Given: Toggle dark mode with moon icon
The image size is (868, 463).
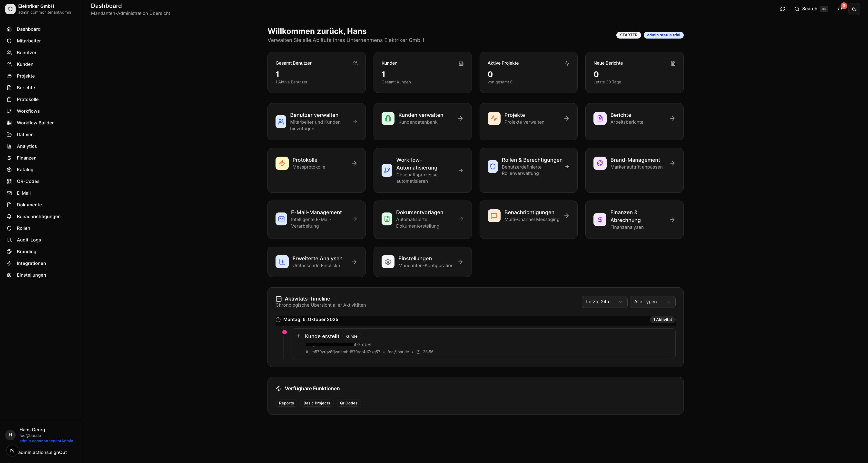Looking at the screenshot, I should (x=854, y=9).
